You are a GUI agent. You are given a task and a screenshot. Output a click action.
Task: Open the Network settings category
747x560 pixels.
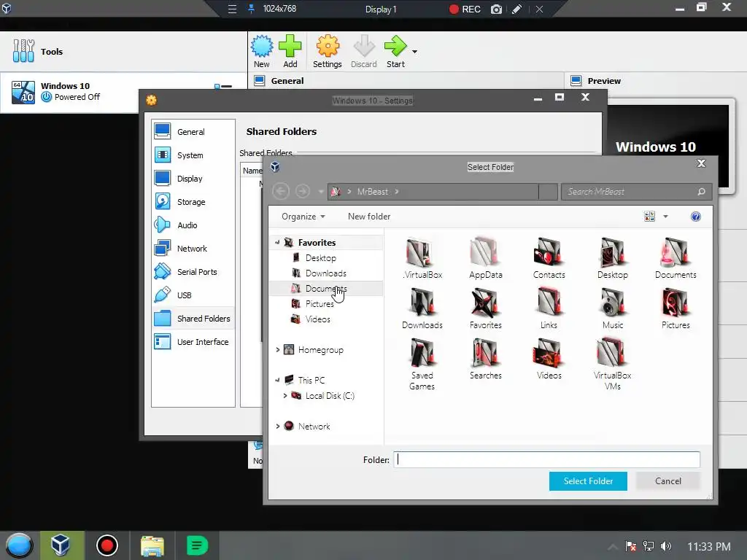tap(193, 248)
